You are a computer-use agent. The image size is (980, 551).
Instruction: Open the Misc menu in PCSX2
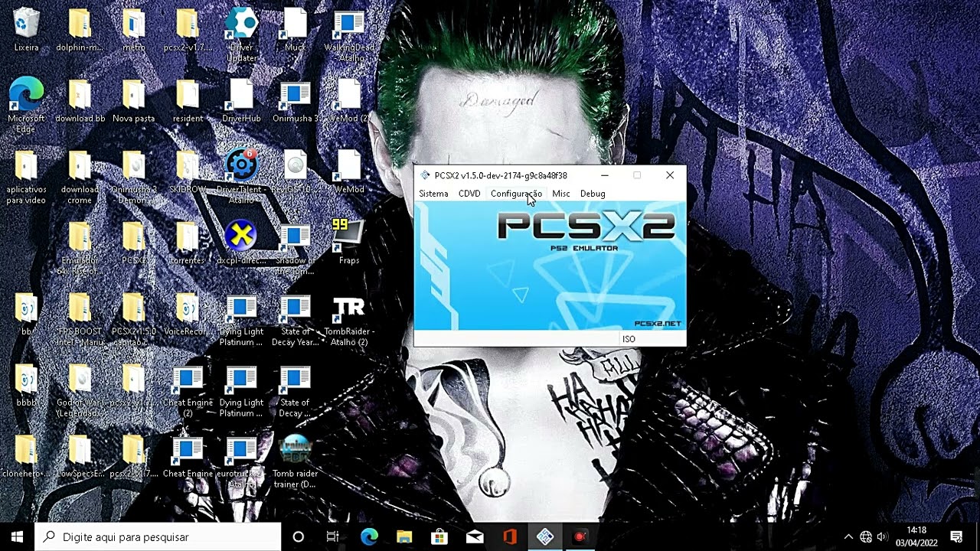[x=561, y=194]
